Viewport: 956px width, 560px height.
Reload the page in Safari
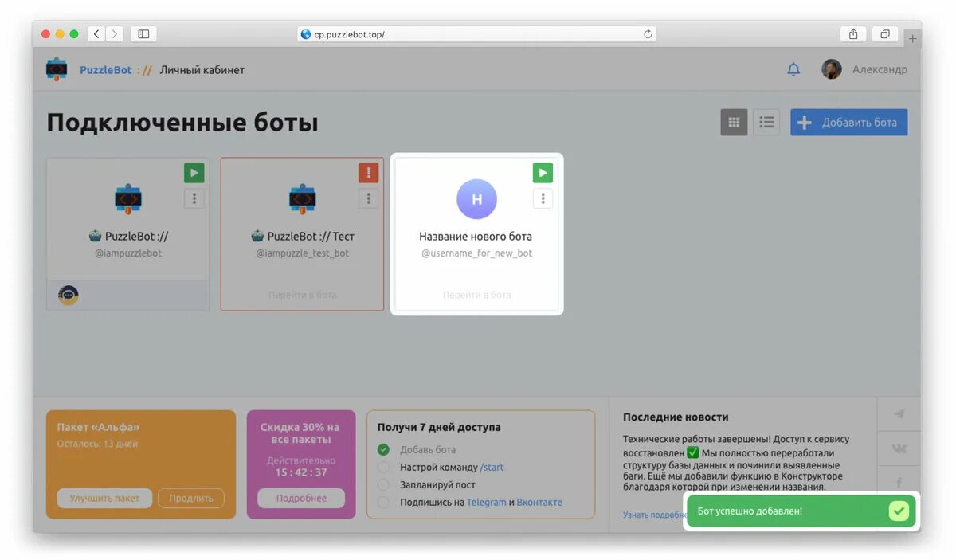click(648, 34)
